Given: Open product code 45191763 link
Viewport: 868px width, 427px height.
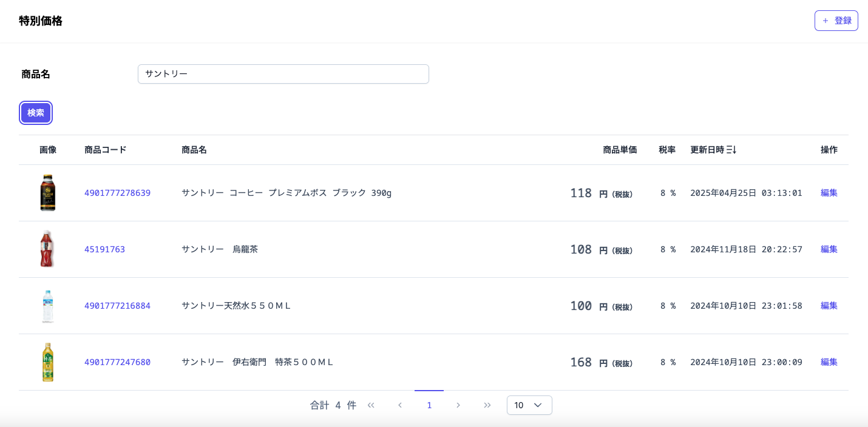Looking at the screenshot, I should click(x=104, y=249).
